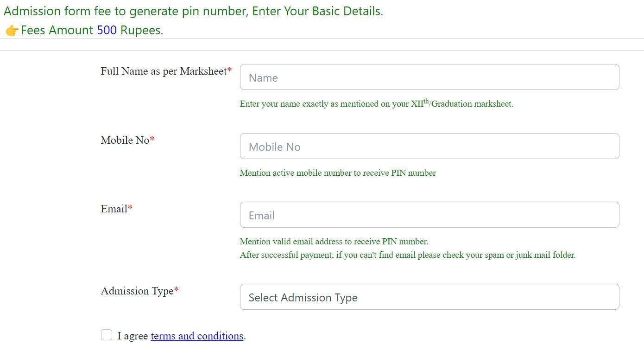
Task: Click the Mobile No input field
Action: coord(429,146)
